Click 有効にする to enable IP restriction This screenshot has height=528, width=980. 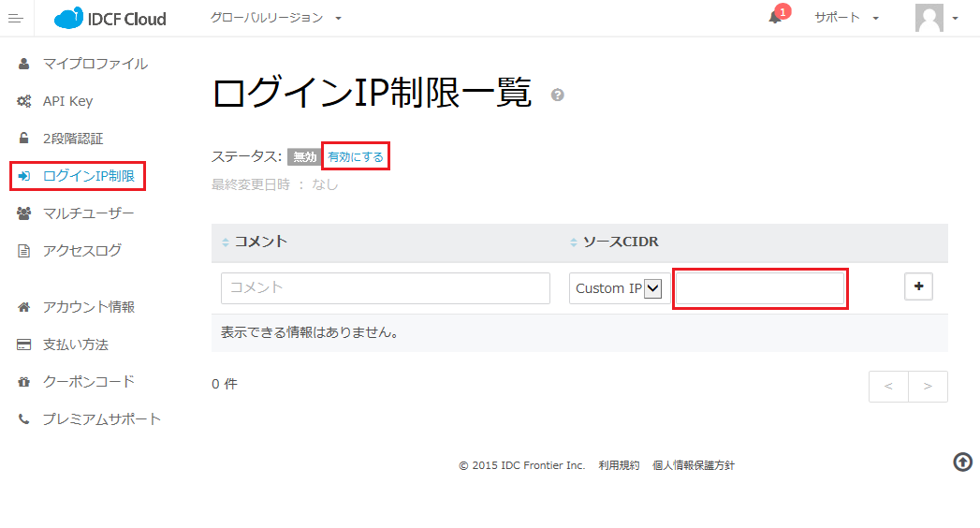[x=356, y=157]
